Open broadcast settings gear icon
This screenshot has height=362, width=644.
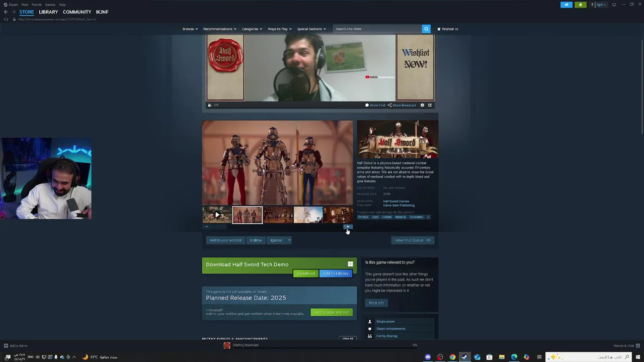tap(422, 105)
